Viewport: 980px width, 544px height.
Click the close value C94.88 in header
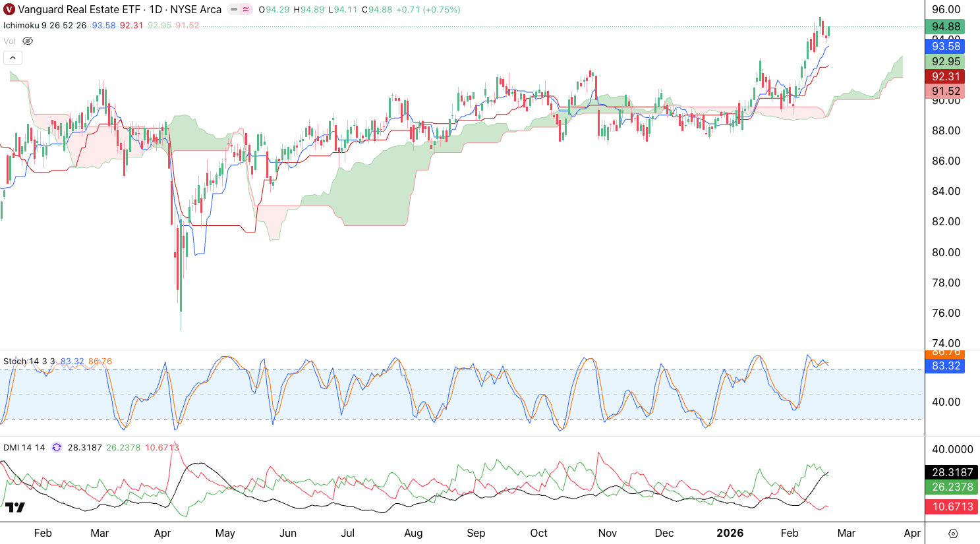click(377, 10)
